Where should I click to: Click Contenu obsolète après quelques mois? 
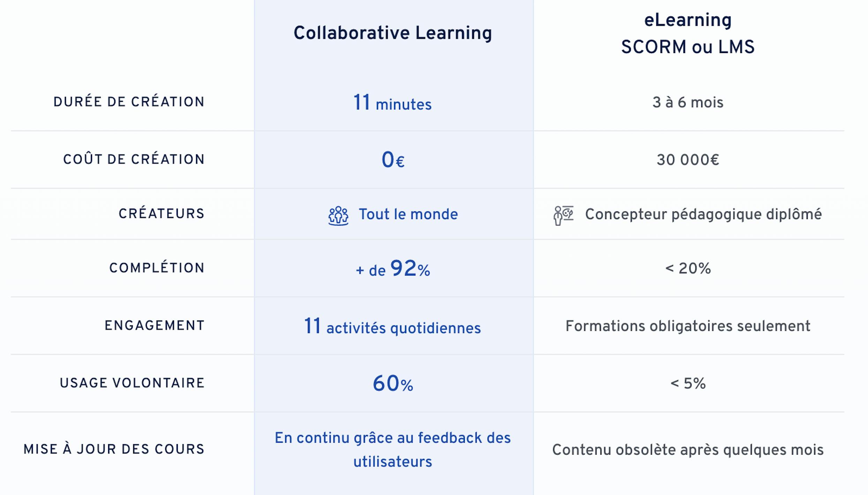coord(688,450)
